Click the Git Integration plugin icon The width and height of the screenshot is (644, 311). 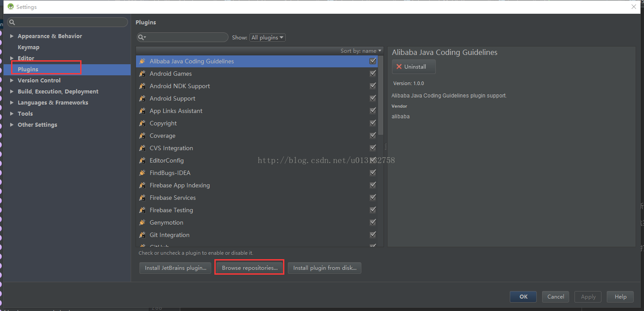click(142, 235)
